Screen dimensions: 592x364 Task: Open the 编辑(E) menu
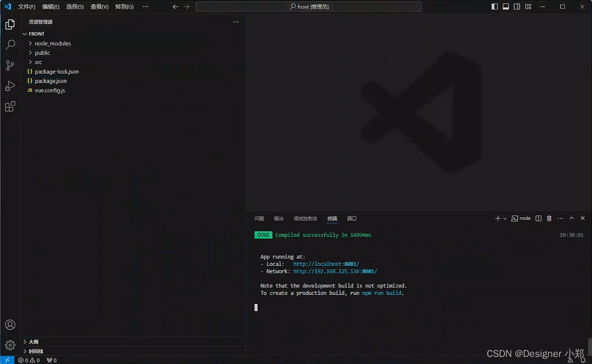(51, 7)
